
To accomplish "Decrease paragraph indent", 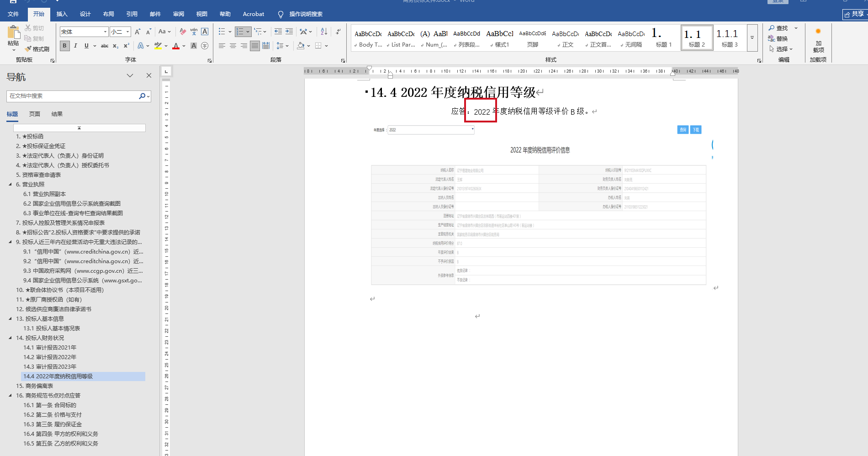I will [278, 32].
